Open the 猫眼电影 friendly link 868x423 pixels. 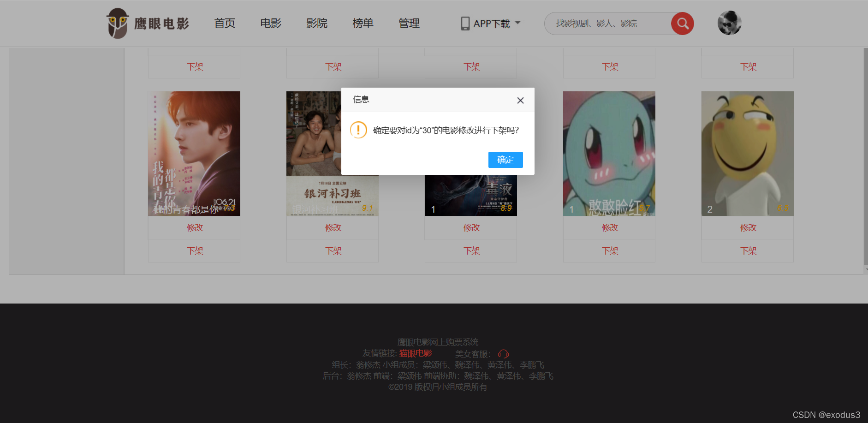415,353
